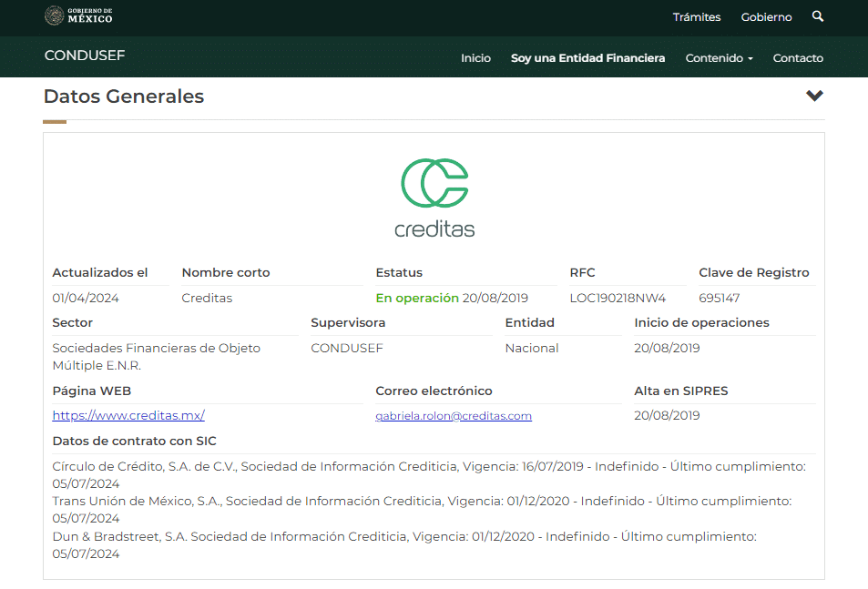
Task: Visit the https://www.creditas.mx/ link
Action: 128,416
